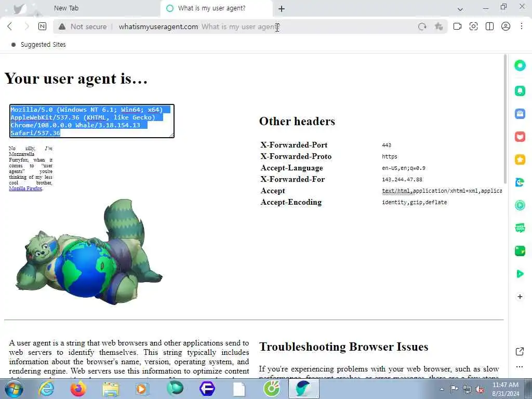Open the user profile icon
The image size is (532, 399).
(x=506, y=26)
